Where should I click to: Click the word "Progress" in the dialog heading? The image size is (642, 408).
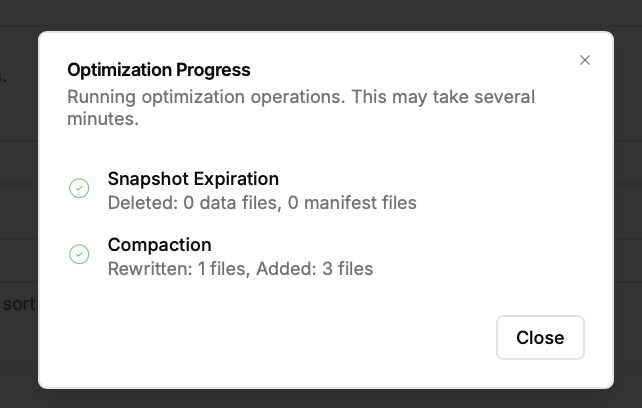[x=214, y=70]
